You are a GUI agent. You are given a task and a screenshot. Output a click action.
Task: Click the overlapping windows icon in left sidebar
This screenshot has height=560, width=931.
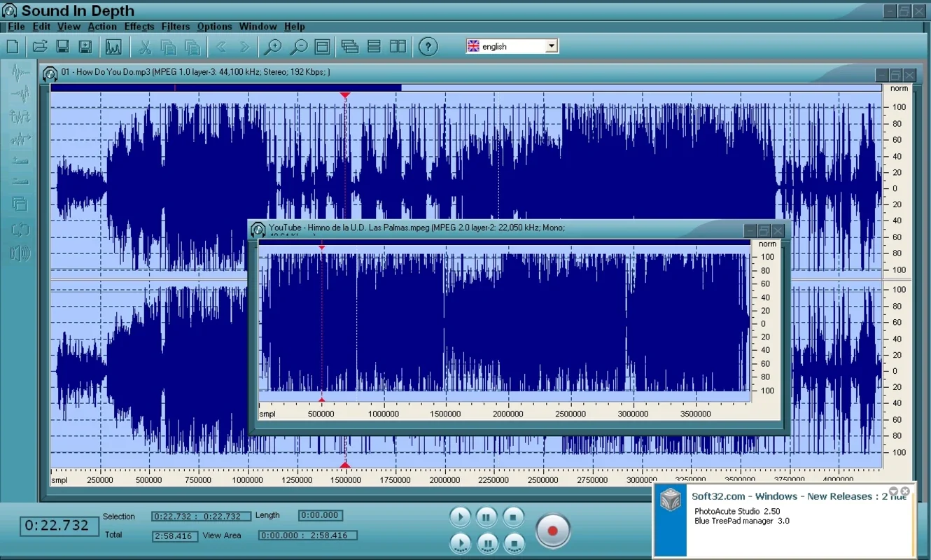[x=20, y=204]
